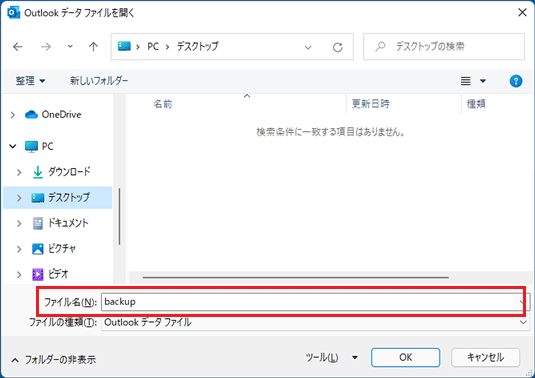This screenshot has height=378, width=535.
Task: Click the navigation pane vertical scrollbar
Action: 119,216
